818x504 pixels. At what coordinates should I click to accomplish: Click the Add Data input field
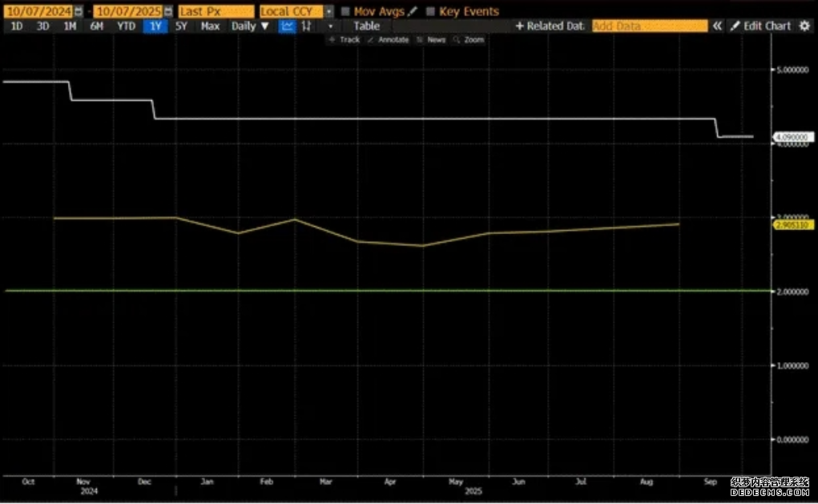pos(650,26)
